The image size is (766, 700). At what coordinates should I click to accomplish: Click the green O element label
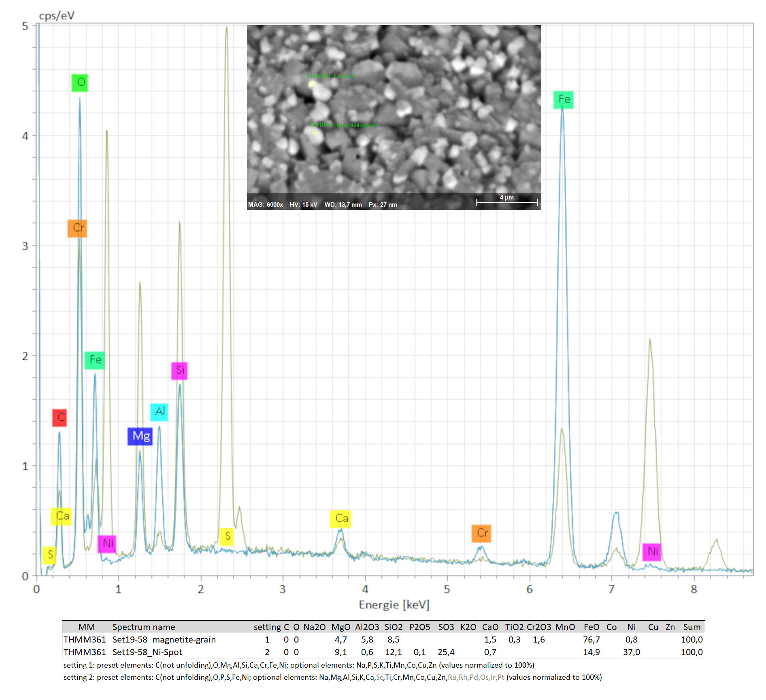80,83
